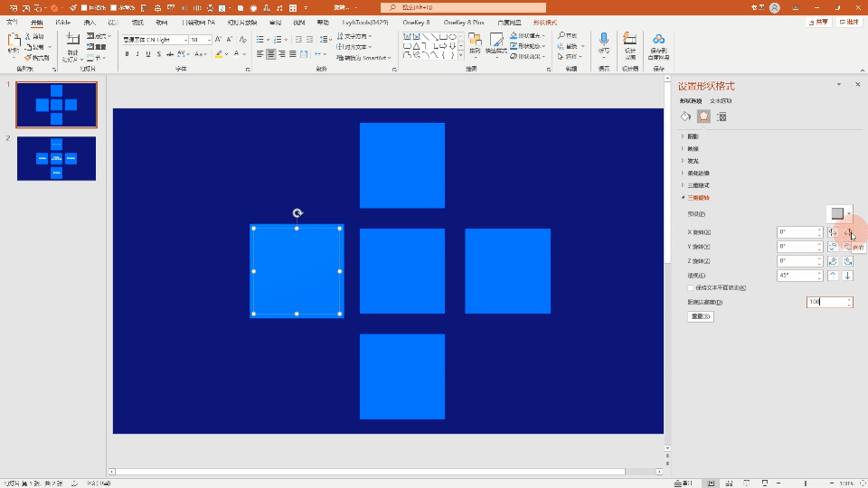This screenshot has height=488, width=868.
Task: Click Save to Baidu Netdisk cloud icon
Action: [659, 45]
